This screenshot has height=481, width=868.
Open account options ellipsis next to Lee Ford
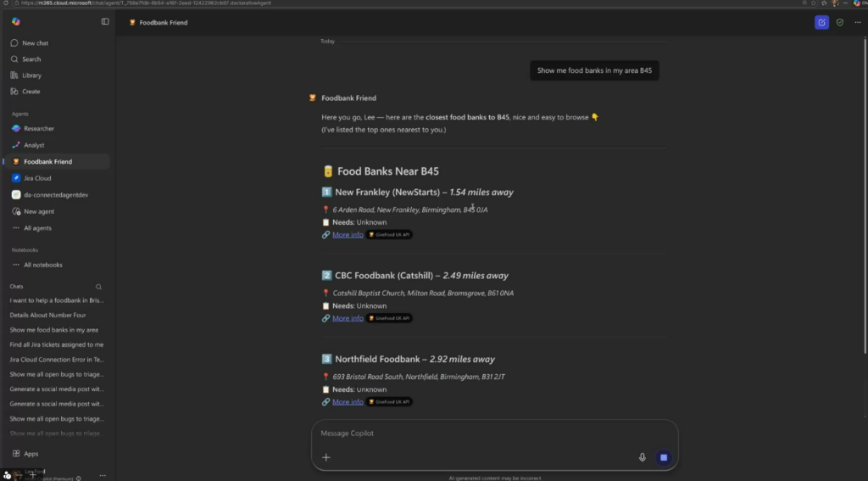103,475
